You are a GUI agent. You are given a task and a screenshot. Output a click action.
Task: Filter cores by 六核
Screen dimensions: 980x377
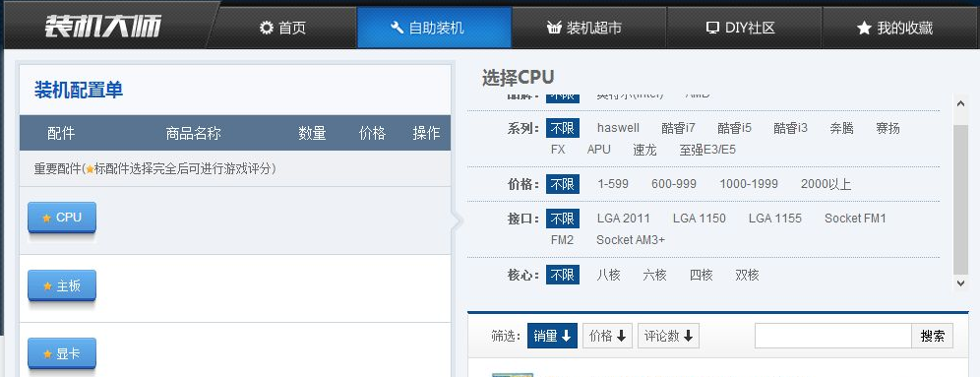click(654, 275)
